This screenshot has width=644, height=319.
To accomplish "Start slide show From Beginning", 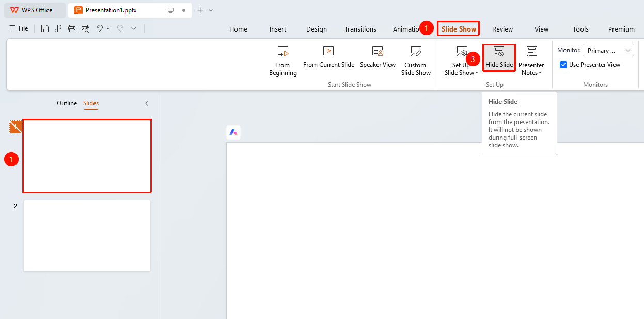I will click(x=282, y=61).
